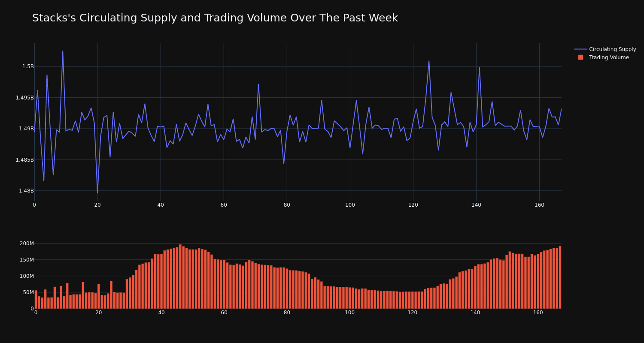This screenshot has height=343, width=644.
Task: Click the orange Trading Volume legend square
Action: (580, 57)
